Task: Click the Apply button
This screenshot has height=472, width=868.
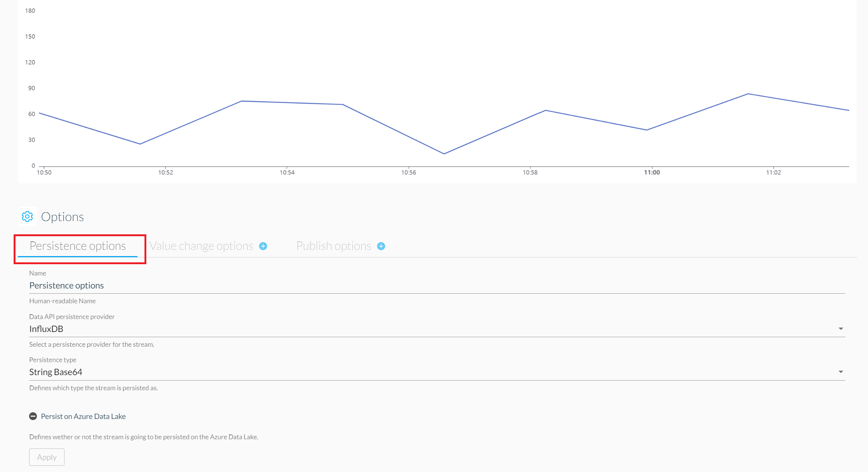Action: (x=47, y=457)
